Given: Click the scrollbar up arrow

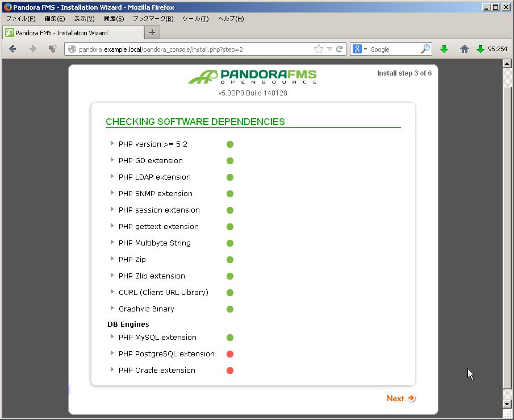Looking at the screenshot, I should 507,63.
